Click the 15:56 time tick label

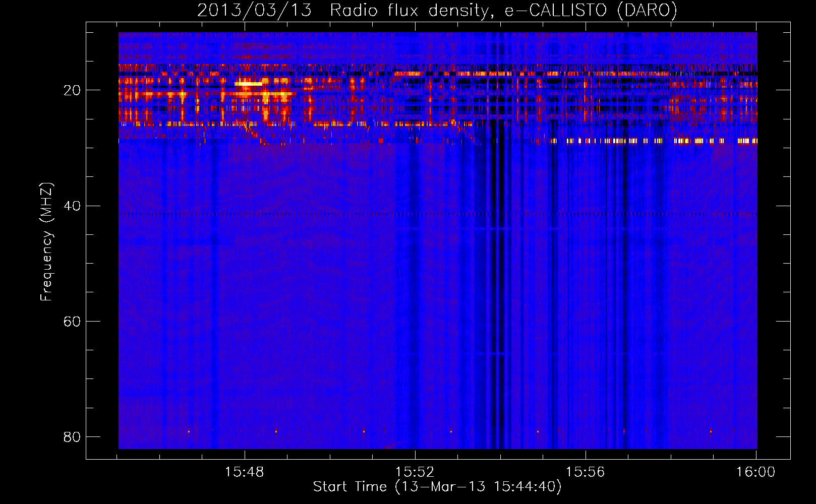tap(585, 472)
